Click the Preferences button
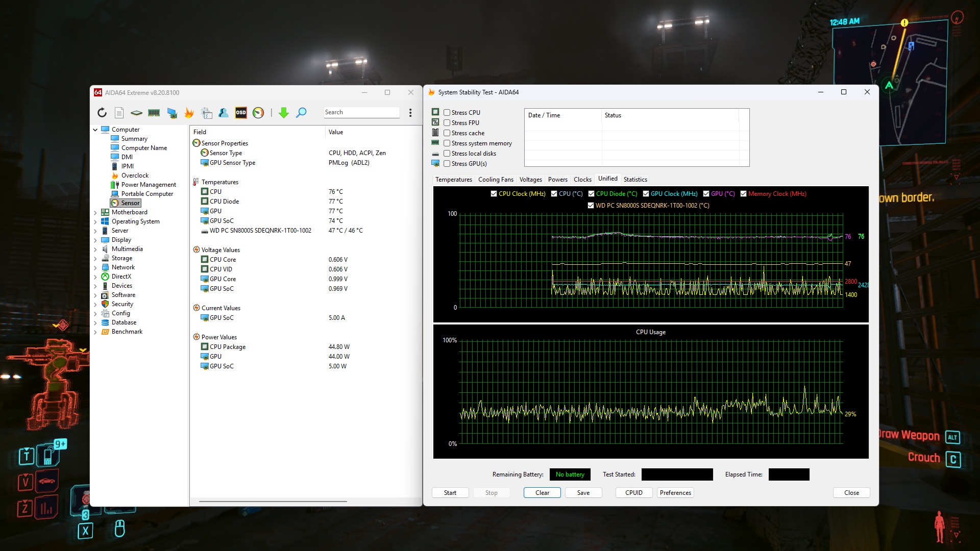This screenshot has width=980, height=551. (x=675, y=493)
